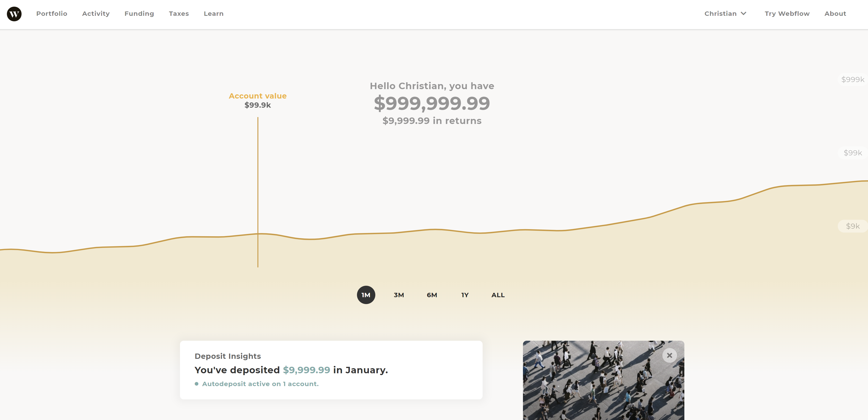868x420 pixels.
Task: Select the 1M time range
Action: click(x=366, y=295)
